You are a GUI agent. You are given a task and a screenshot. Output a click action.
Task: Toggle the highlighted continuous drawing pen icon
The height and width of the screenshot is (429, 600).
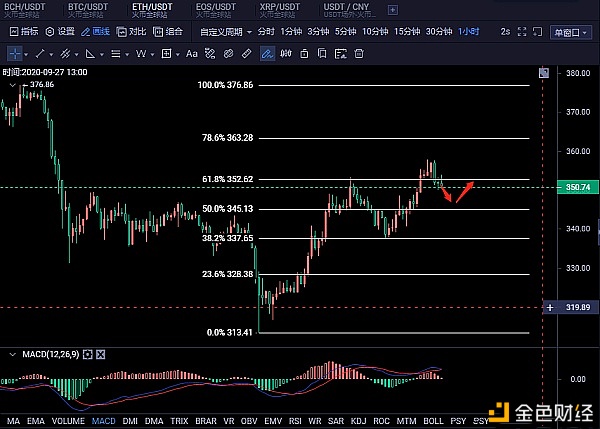(267, 54)
